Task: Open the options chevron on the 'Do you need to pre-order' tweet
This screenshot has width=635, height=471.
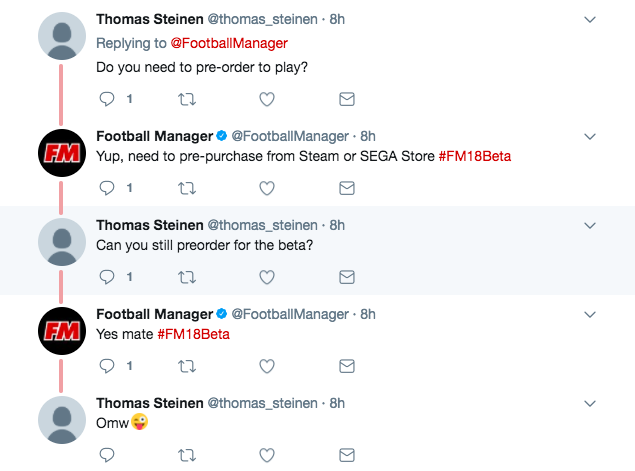Action: 590,19
